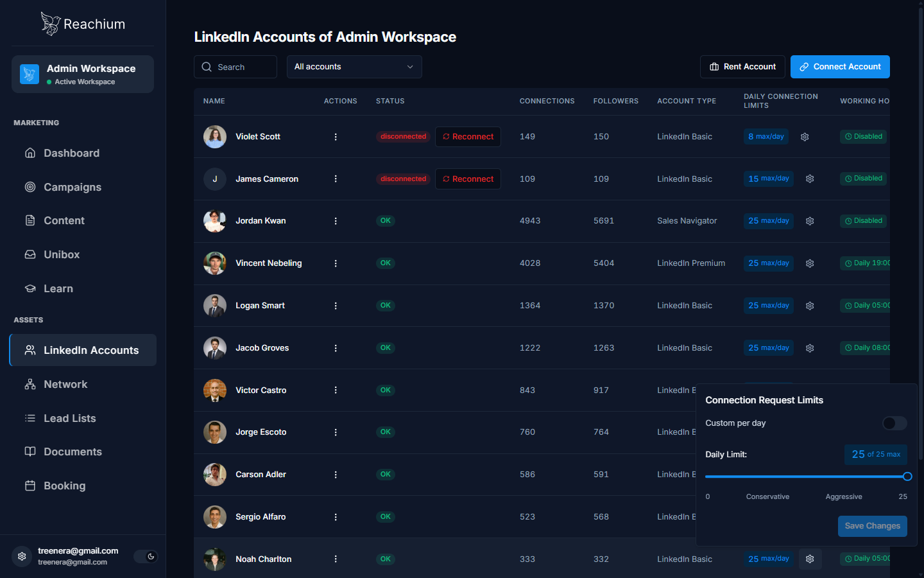
Task: Click the Name column header
Action: 214,101
